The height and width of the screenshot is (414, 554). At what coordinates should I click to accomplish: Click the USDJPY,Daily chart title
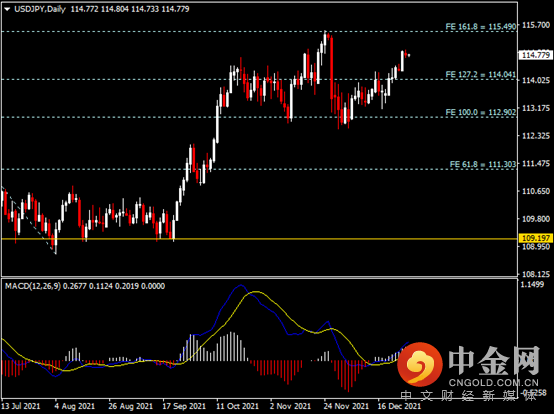(40, 9)
